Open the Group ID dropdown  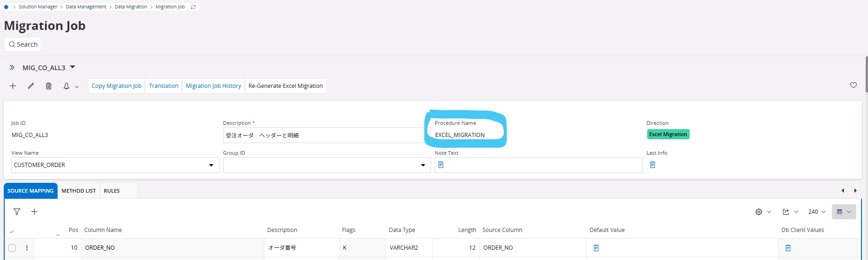[423, 165]
